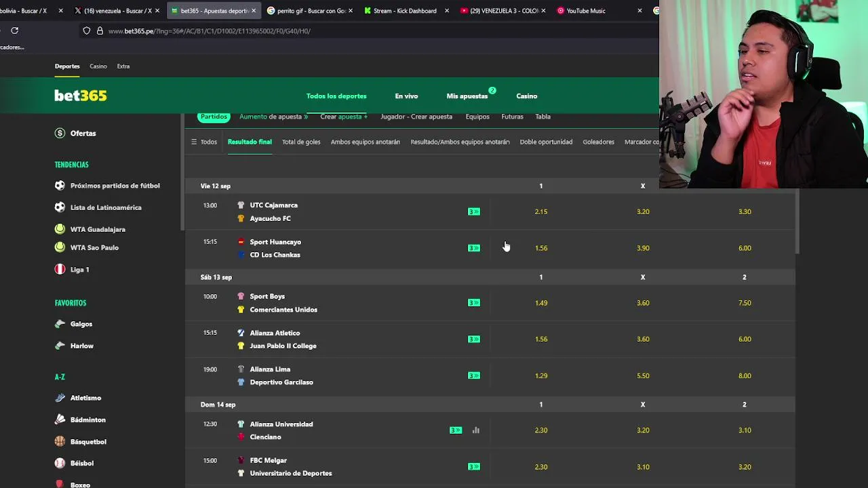Select Alianza Lima home odds 1.29

540,375
